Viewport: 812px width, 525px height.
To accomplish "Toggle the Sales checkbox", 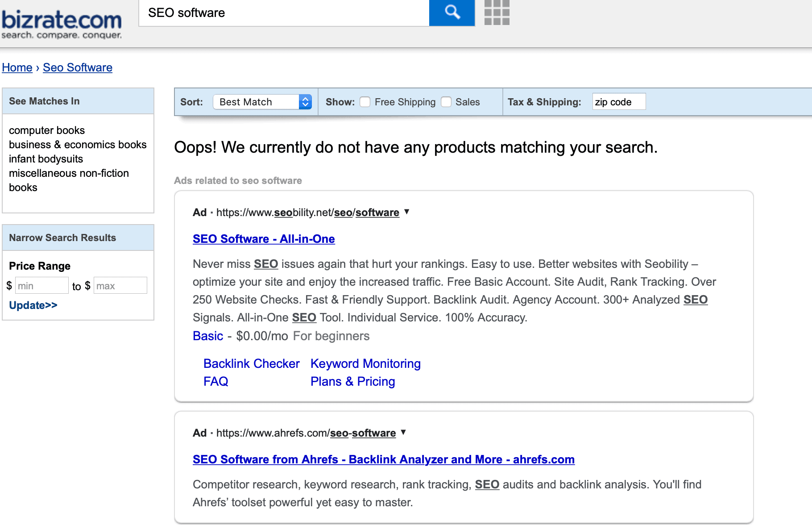I will click(x=446, y=102).
